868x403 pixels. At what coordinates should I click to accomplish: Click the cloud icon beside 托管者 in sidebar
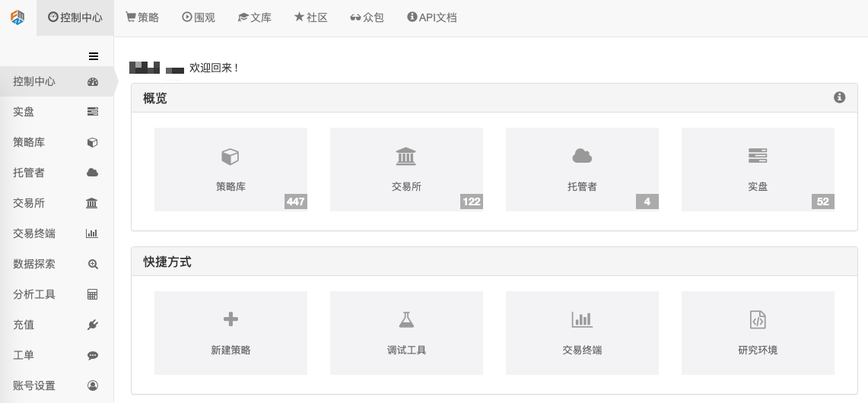click(93, 173)
